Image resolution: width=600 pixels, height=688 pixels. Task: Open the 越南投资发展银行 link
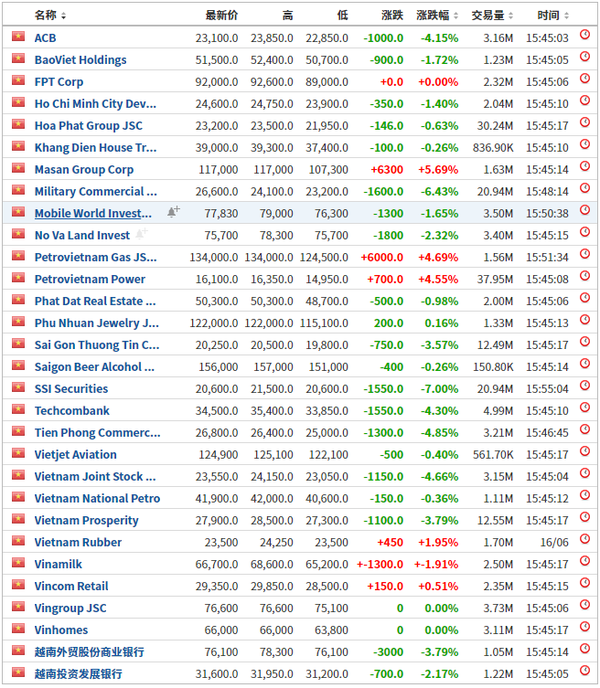pos(78,674)
